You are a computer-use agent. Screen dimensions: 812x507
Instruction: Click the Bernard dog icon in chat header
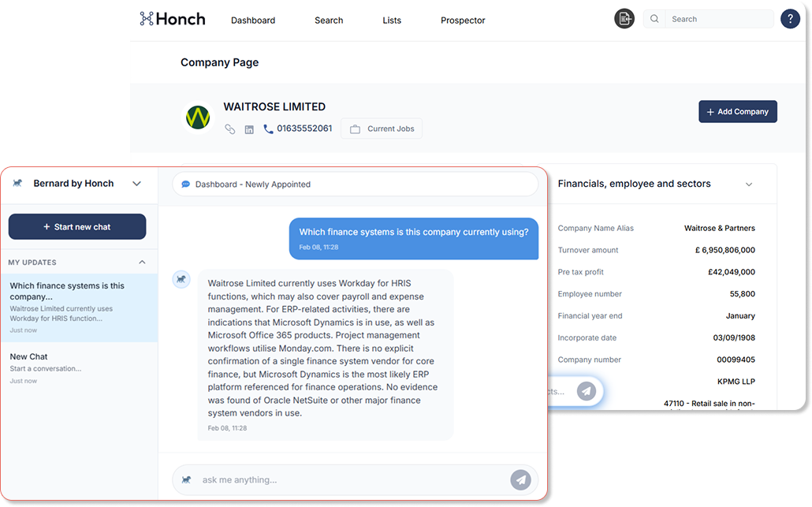click(17, 183)
